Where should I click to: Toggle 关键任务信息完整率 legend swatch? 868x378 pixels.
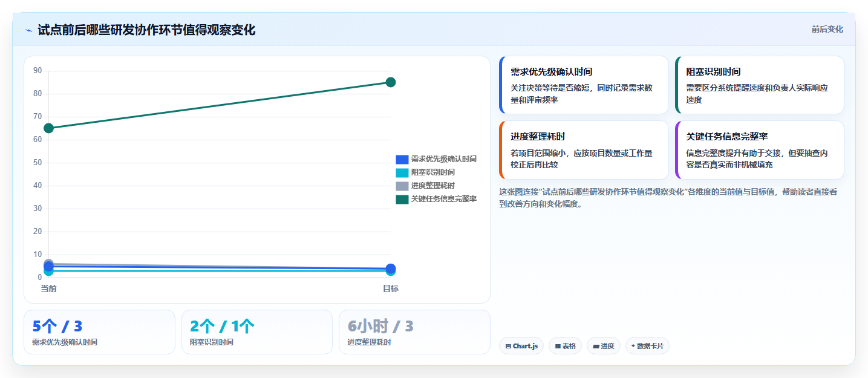click(402, 199)
